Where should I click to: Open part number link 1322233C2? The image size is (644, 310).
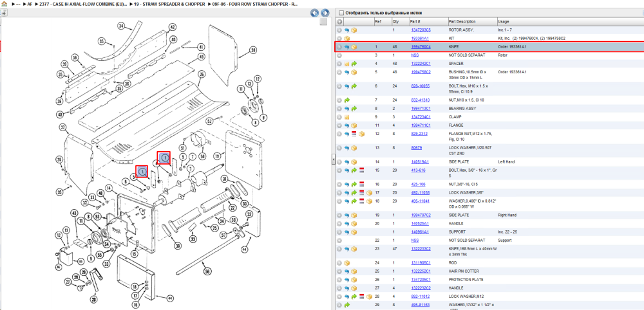click(421, 248)
